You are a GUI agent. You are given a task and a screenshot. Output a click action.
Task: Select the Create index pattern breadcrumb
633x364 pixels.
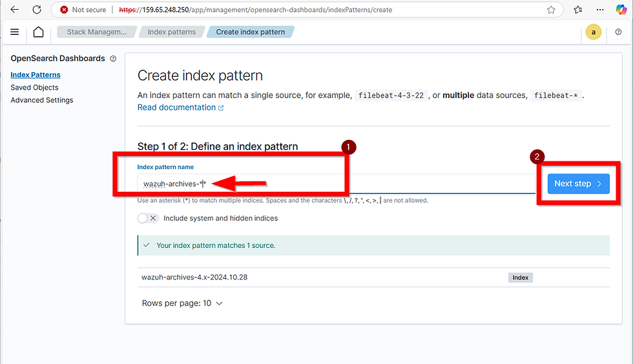(x=251, y=32)
